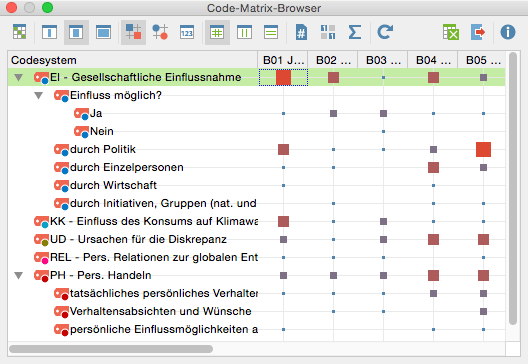The image size is (528, 364).
Task: Click code icon beside Nein
Action: click(x=81, y=132)
